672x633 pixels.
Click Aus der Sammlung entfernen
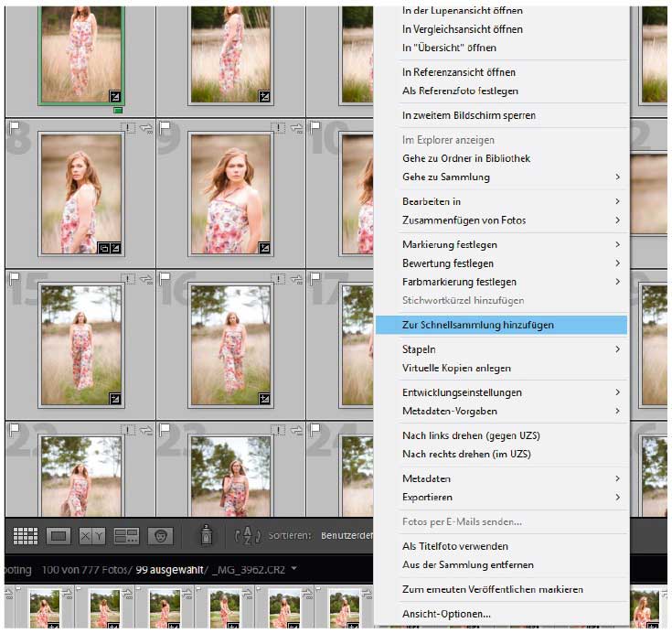point(467,564)
